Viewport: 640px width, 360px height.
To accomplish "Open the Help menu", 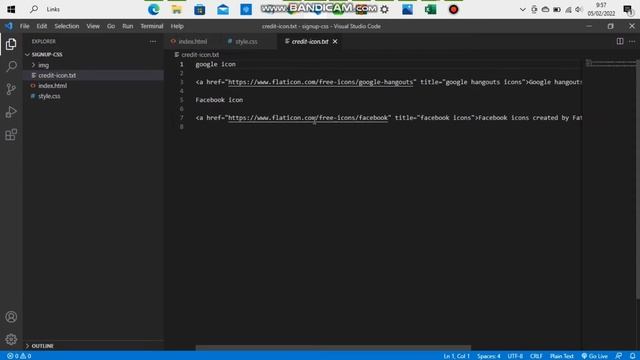I will [177, 26].
